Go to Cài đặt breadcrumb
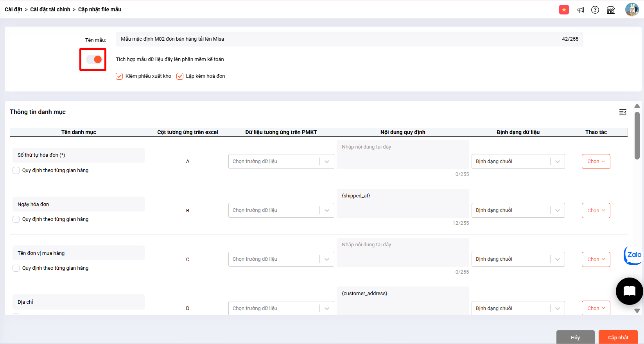644x344 pixels. tap(13, 9)
